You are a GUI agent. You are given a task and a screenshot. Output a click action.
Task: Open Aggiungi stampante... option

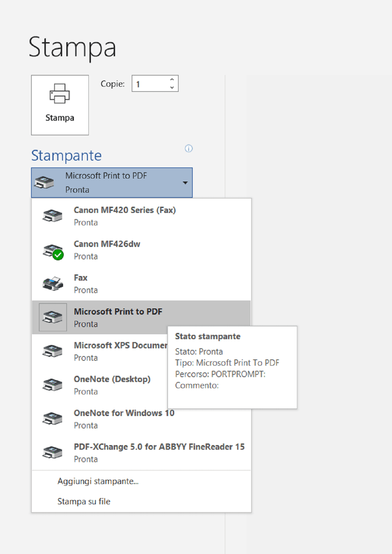[x=141, y=481]
